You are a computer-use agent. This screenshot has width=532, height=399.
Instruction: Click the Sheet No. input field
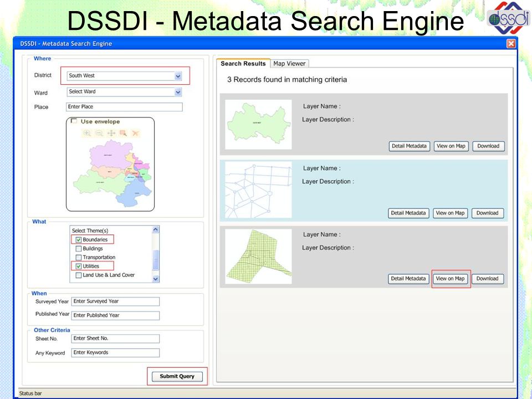point(115,339)
